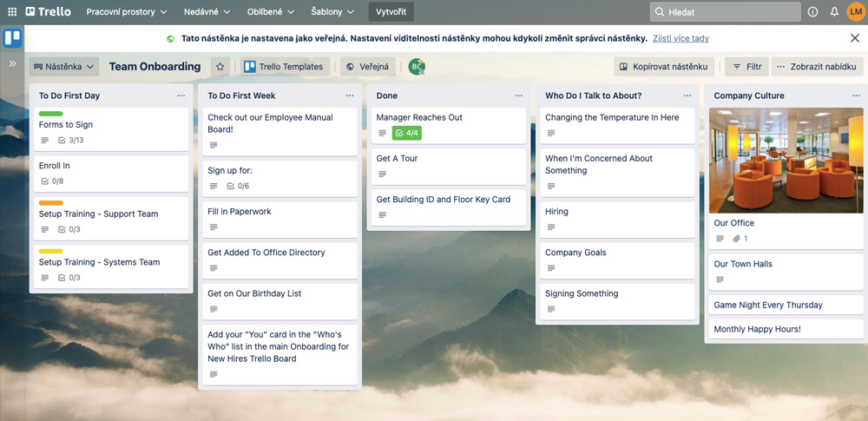
Task: Open the BC member avatar
Action: (417, 67)
